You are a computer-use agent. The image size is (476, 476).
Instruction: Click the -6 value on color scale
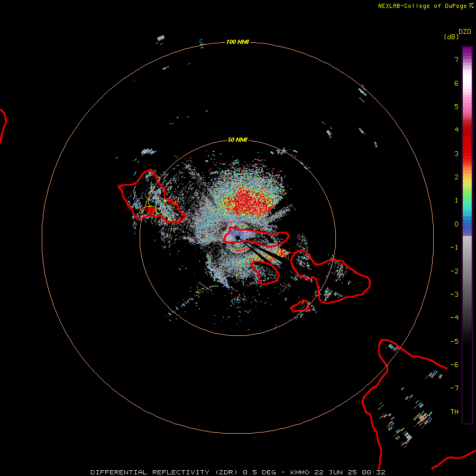pyautogui.click(x=454, y=365)
